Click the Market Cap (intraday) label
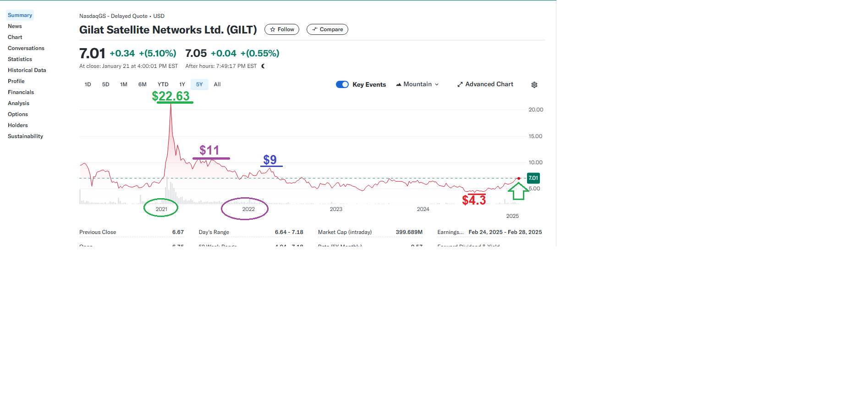The width and height of the screenshot is (868, 400). (345, 232)
